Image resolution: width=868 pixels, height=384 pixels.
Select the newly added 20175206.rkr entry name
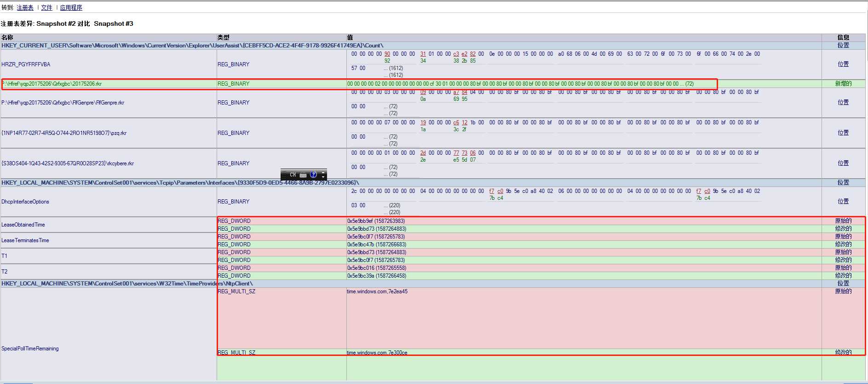click(52, 84)
